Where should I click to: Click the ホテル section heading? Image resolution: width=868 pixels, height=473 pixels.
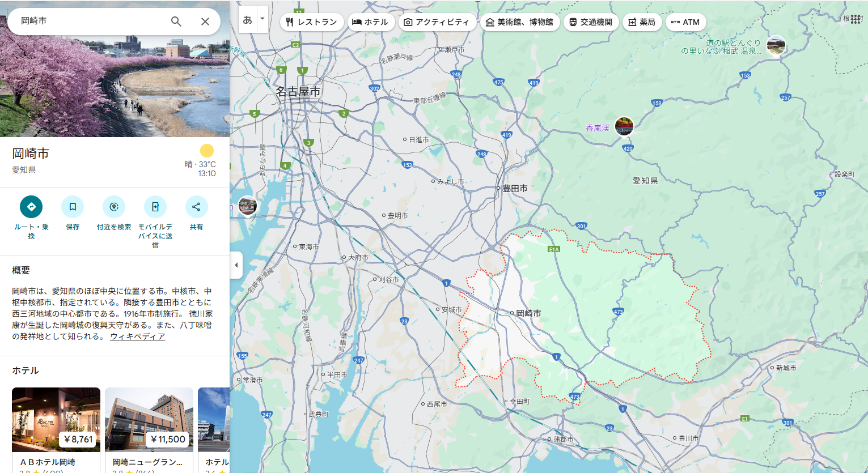click(26, 370)
